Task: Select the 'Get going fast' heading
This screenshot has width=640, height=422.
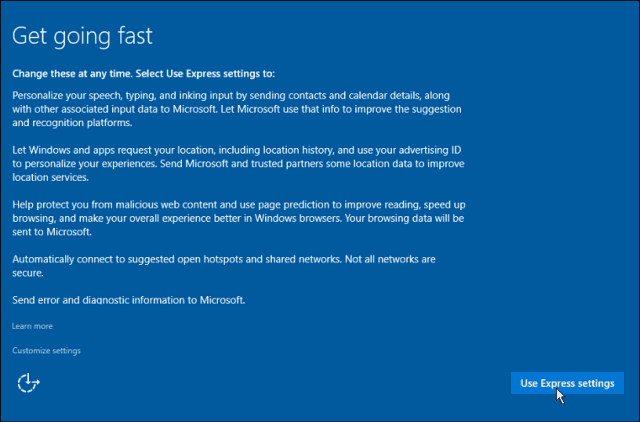Action: [82, 36]
